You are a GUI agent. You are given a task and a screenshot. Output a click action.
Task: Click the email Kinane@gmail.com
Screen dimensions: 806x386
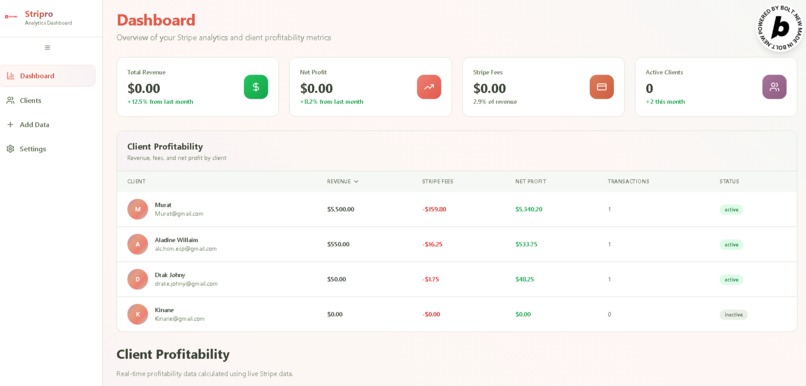click(x=179, y=319)
